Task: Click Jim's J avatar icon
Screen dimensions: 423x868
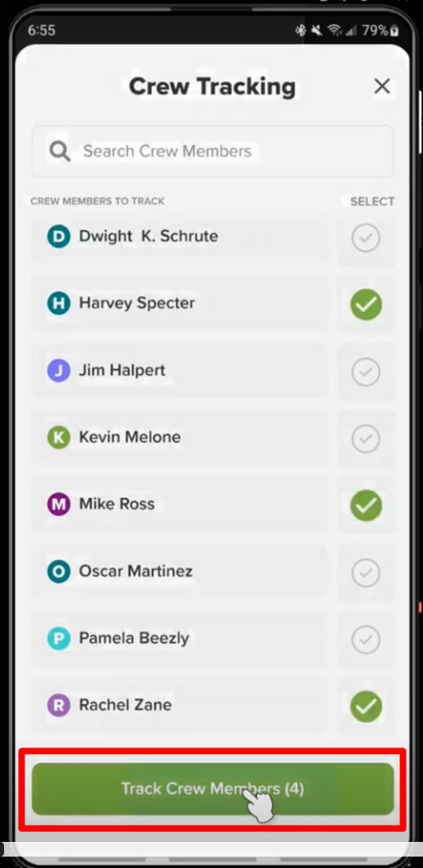Action: (x=59, y=370)
